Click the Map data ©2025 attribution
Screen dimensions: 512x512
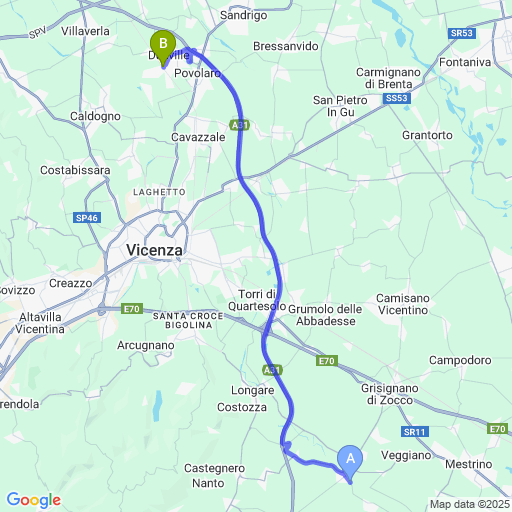coord(470,504)
